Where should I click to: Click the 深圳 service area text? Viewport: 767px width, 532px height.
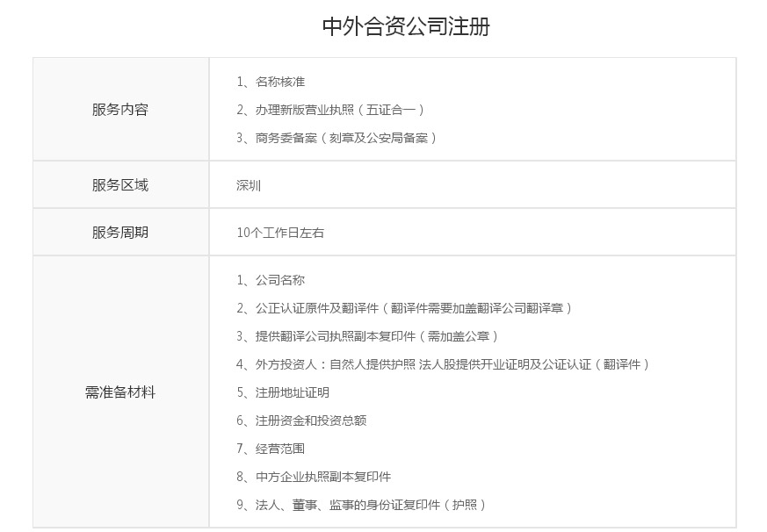click(249, 185)
